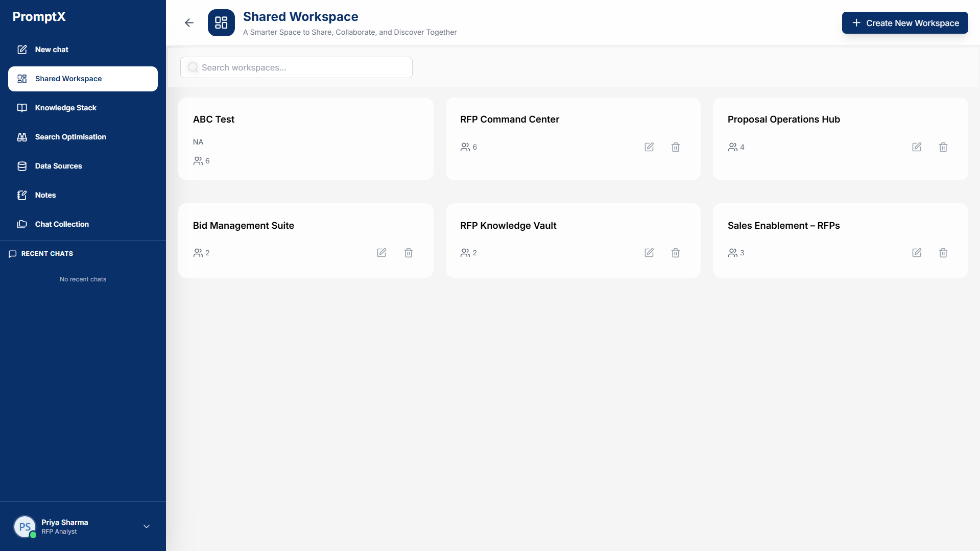
Task: Click the Priya Sharma avatar
Action: coord(25,526)
